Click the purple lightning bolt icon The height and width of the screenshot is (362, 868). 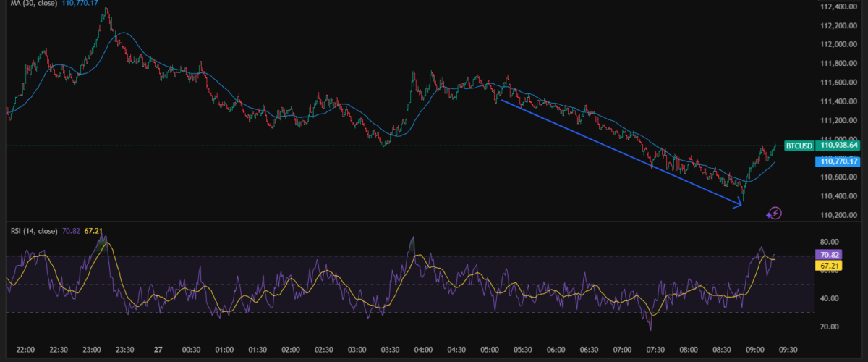click(775, 213)
